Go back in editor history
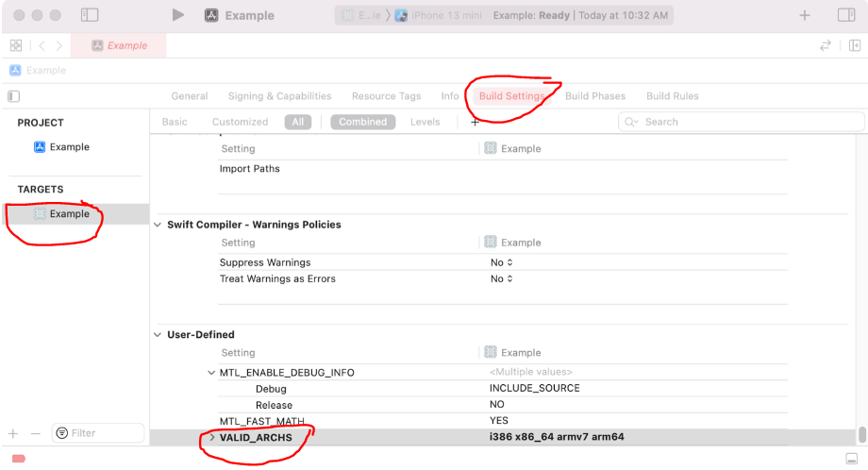 click(42, 45)
